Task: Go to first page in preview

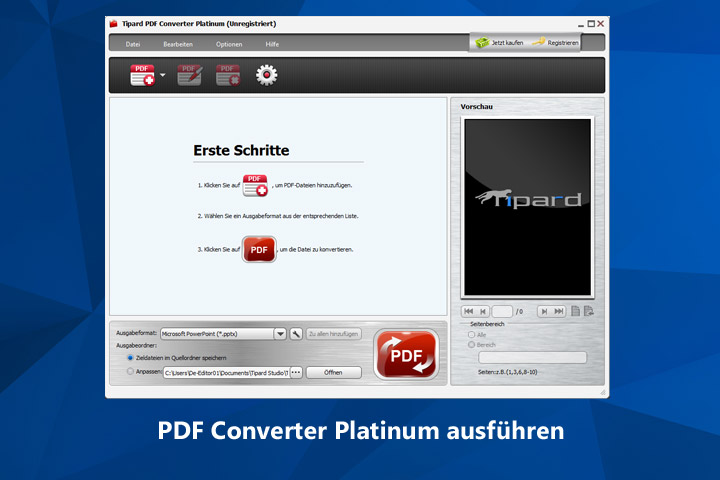Action: [x=468, y=311]
